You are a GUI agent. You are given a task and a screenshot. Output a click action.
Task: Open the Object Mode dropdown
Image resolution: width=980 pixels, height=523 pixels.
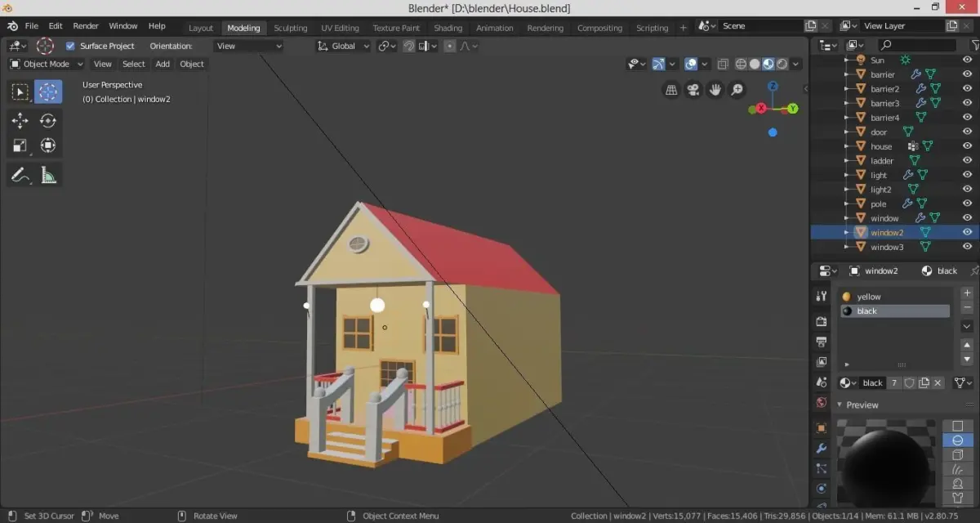tap(47, 64)
